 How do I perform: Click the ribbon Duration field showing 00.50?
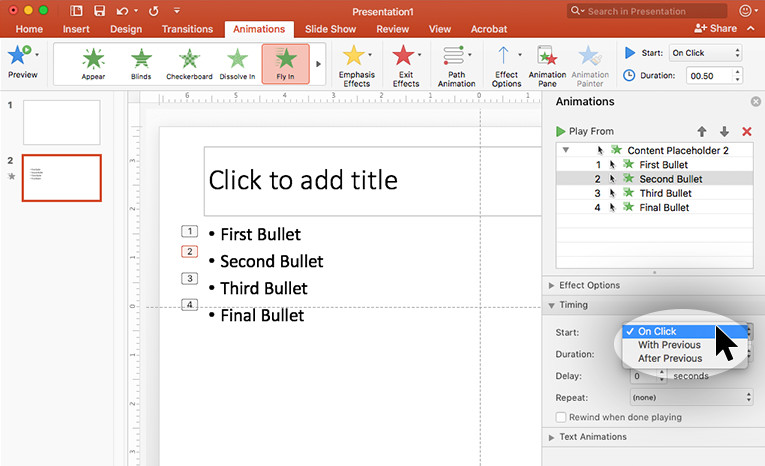point(709,76)
